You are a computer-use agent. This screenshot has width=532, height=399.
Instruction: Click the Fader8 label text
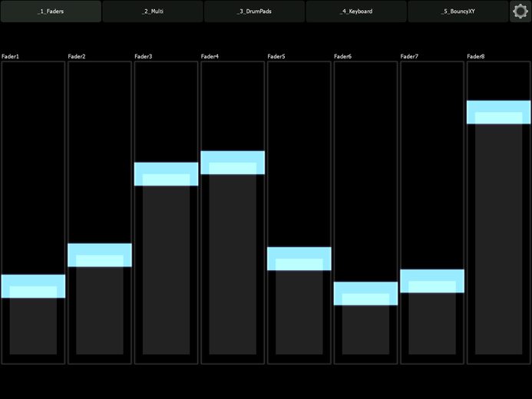click(x=476, y=57)
